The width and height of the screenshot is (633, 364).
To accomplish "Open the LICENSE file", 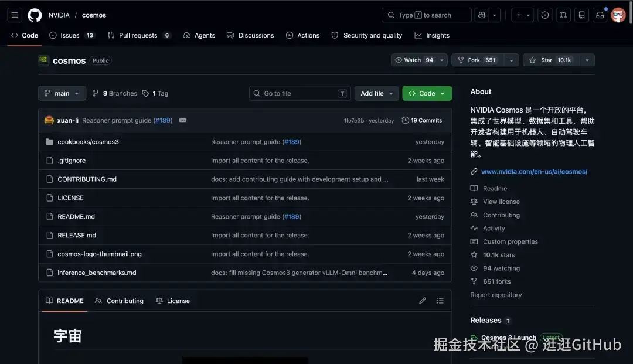I will click(x=71, y=198).
